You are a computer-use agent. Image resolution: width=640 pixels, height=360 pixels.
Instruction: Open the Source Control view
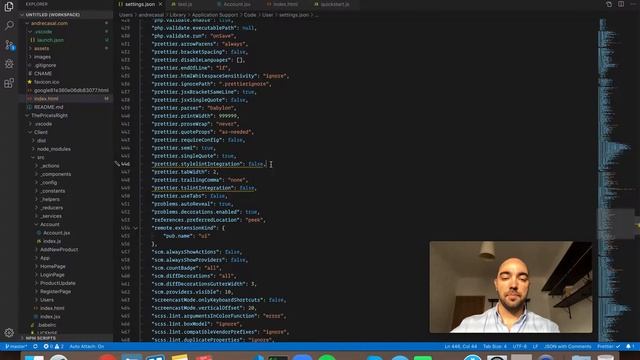point(9,44)
